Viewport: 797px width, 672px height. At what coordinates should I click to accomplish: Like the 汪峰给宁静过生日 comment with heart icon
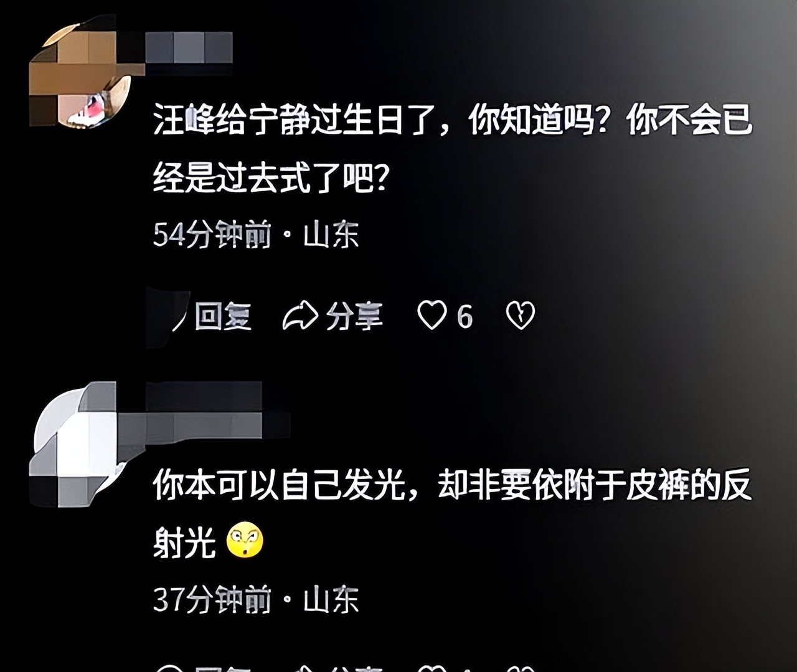tap(432, 315)
